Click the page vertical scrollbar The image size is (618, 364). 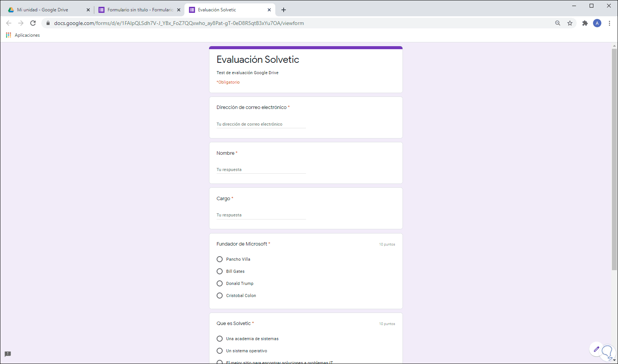(614, 159)
